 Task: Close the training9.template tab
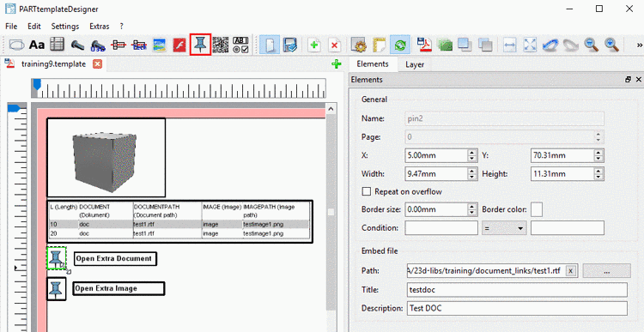pyautogui.click(x=97, y=64)
